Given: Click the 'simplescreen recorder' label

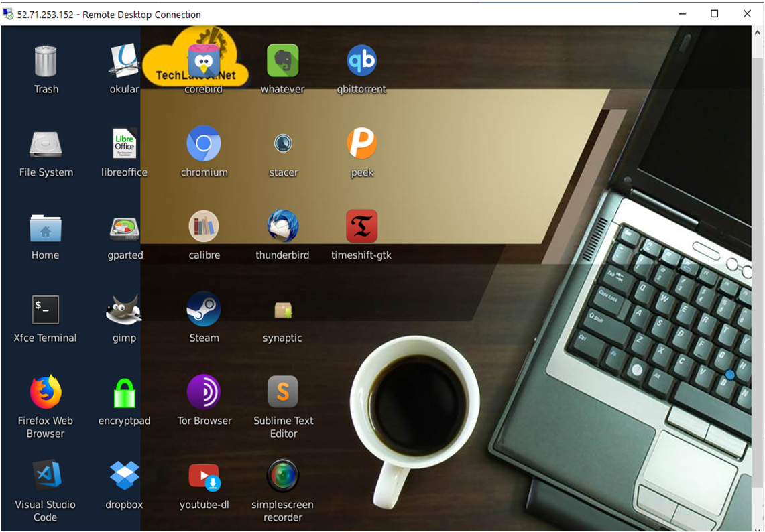Looking at the screenshot, I should click(x=282, y=511).
